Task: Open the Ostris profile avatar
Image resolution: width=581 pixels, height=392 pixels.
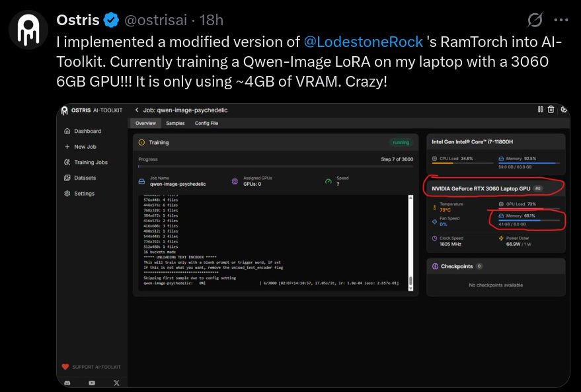Action: point(28,30)
